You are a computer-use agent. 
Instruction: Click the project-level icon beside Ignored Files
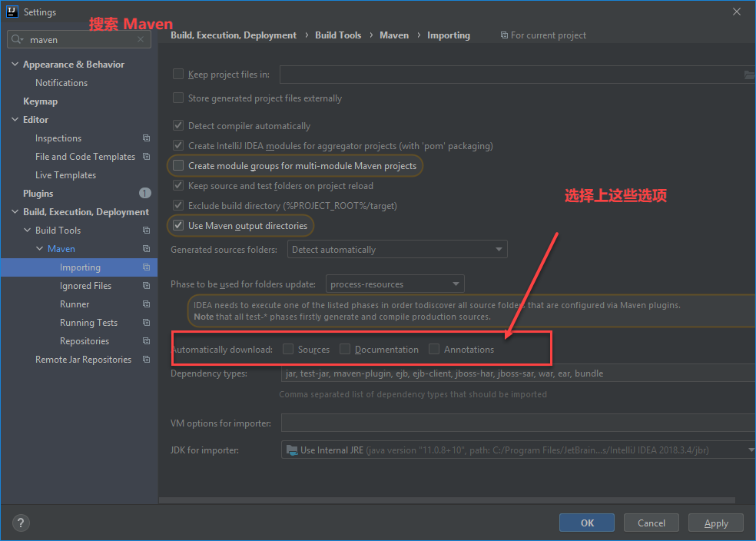146,285
